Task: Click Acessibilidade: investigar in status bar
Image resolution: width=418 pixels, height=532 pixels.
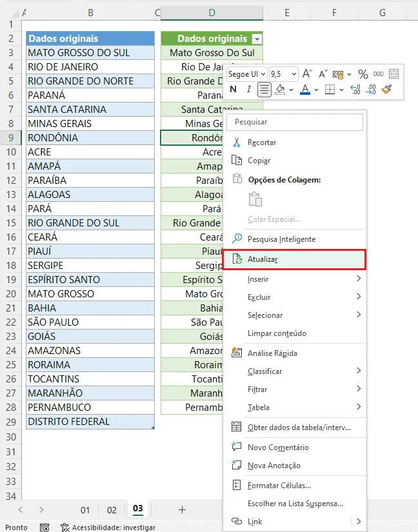Action: 108,527
